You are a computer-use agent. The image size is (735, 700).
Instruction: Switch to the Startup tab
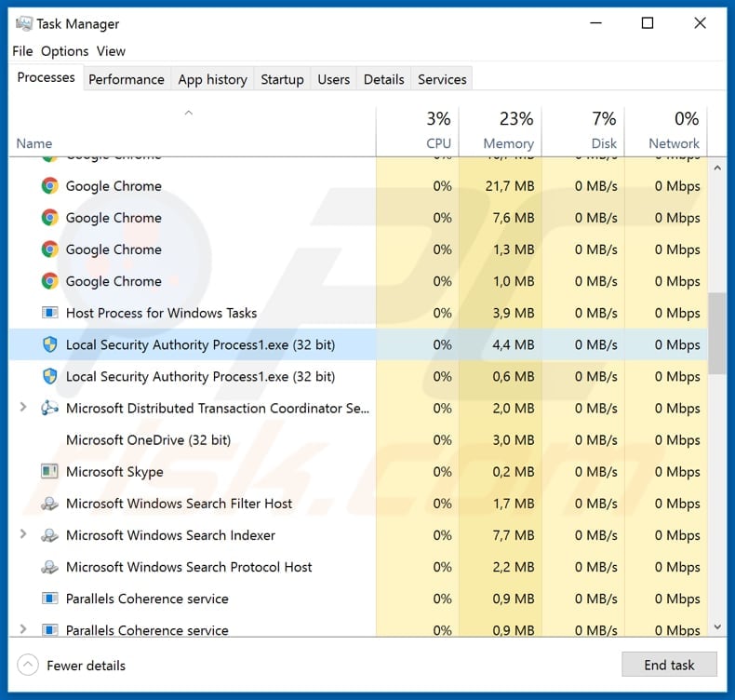[282, 79]
